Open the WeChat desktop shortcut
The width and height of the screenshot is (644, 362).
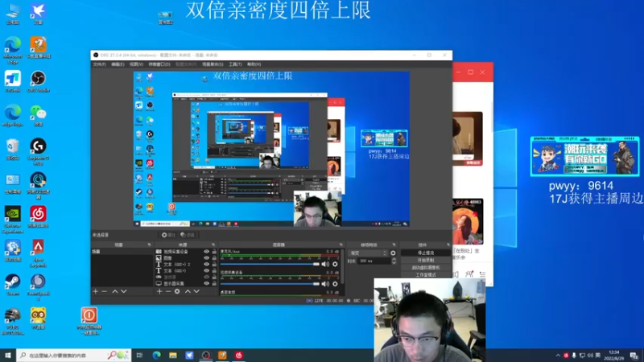(38, 115)
